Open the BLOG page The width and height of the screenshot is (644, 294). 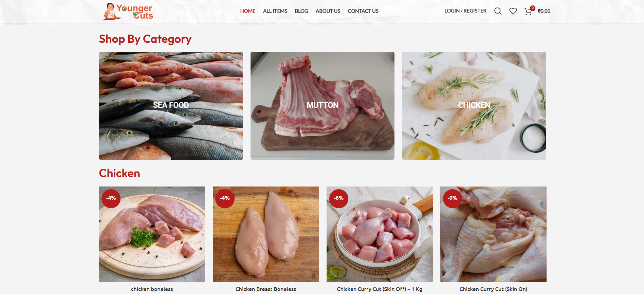pos(301,11)
